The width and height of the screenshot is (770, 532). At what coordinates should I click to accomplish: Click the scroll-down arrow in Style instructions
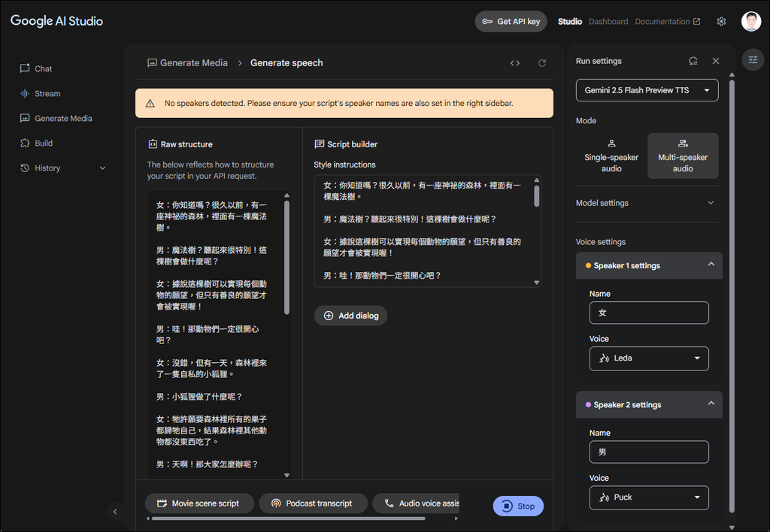[537, 283]
